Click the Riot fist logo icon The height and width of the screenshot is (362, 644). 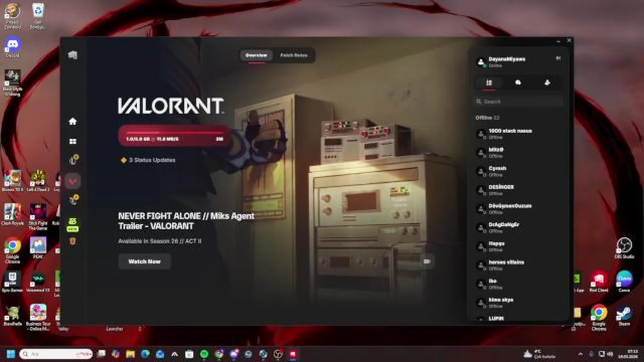coord(73,55)
